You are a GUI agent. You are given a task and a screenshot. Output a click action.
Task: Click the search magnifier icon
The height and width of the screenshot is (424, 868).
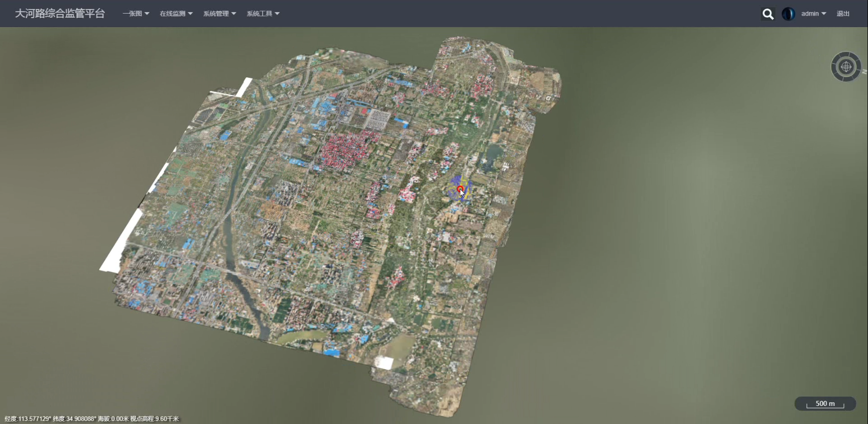[768, 14]
